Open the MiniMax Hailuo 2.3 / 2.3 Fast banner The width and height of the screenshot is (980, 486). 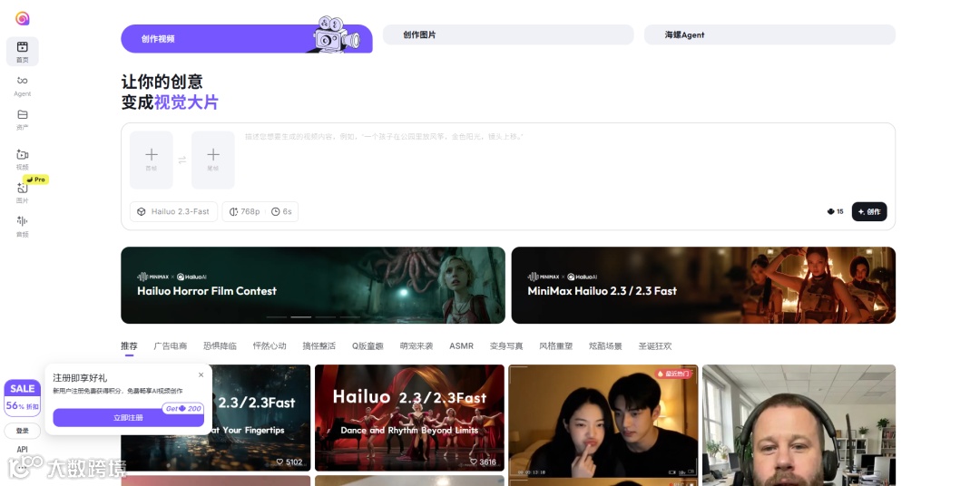click(x=703, y=286)
